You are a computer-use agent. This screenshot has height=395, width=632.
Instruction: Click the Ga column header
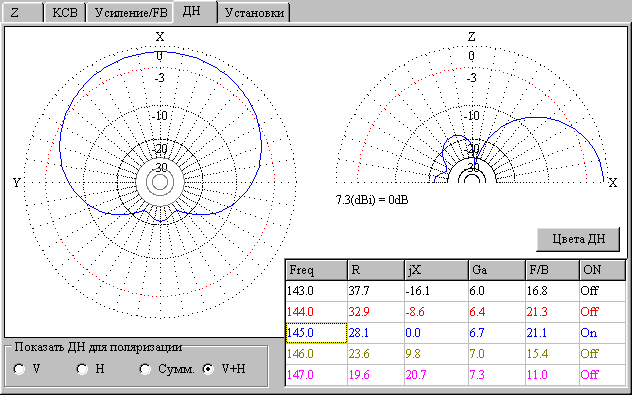click(497, 270)
